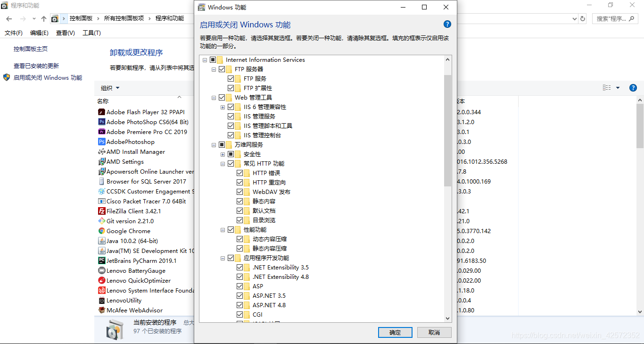The height and width of the screenshot is (344, 644).
Task: Sort the program list by 名称 header
Action: coord(103,101)
